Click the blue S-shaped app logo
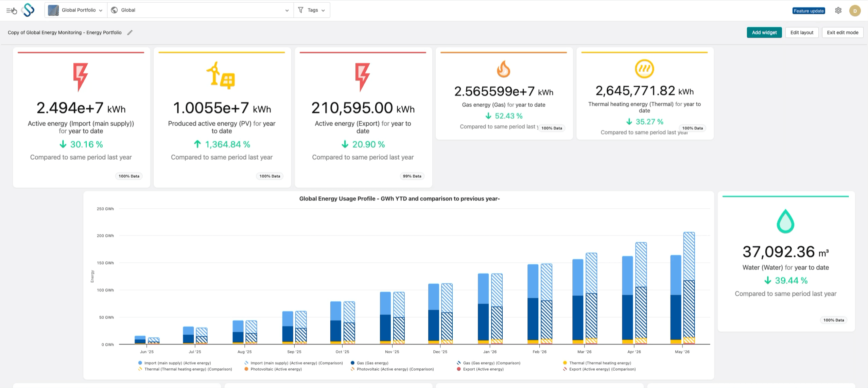 click(x=28, y=10)
